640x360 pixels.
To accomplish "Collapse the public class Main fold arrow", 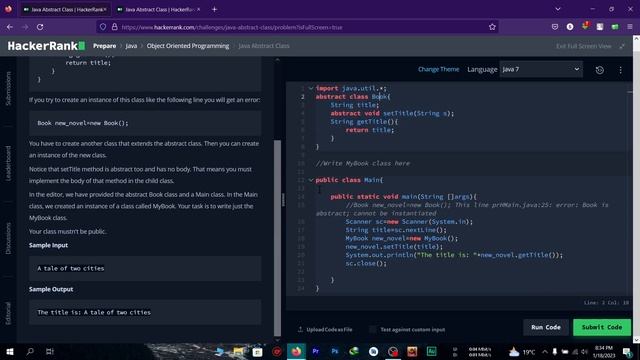I will [311, 180].
